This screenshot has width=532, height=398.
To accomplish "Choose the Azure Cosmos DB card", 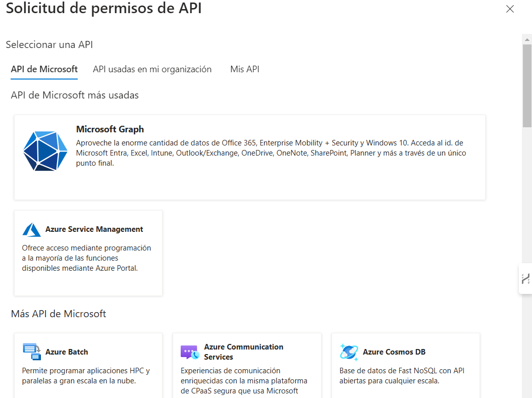I will 405,369.
